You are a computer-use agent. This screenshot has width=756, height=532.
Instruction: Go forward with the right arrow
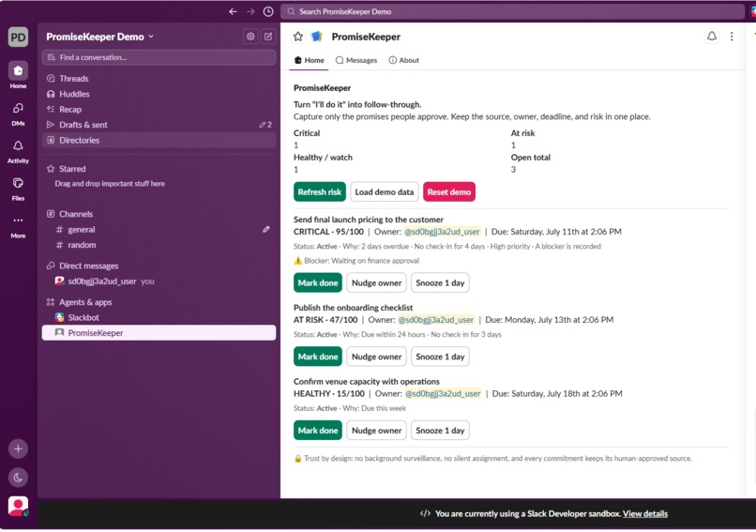[250, 11]
